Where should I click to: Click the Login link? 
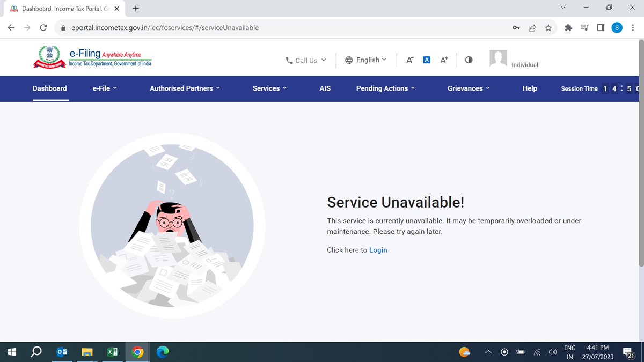[378, 250]
